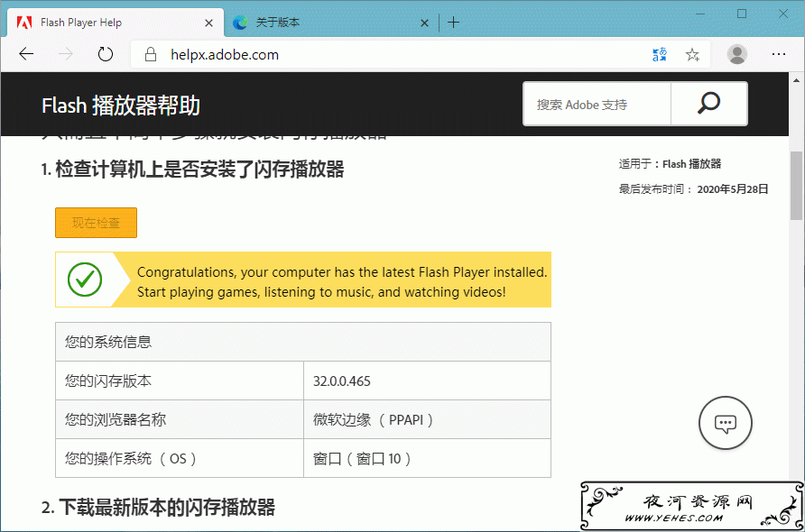This screenshot has height=532, width=805.
Task: Minimize the browser window
Action: click(x=700, y=14)
